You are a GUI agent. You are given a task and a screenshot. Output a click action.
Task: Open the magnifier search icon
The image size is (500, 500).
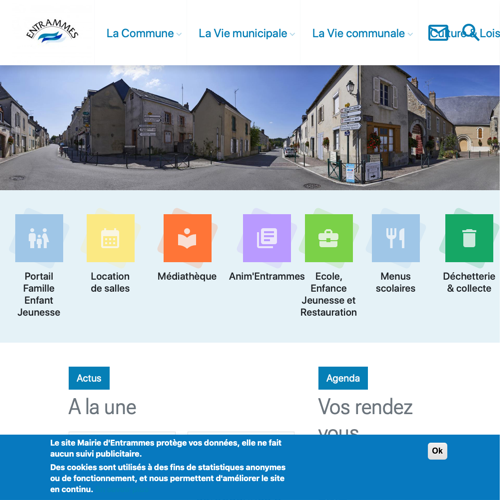(x=471, y=32)
